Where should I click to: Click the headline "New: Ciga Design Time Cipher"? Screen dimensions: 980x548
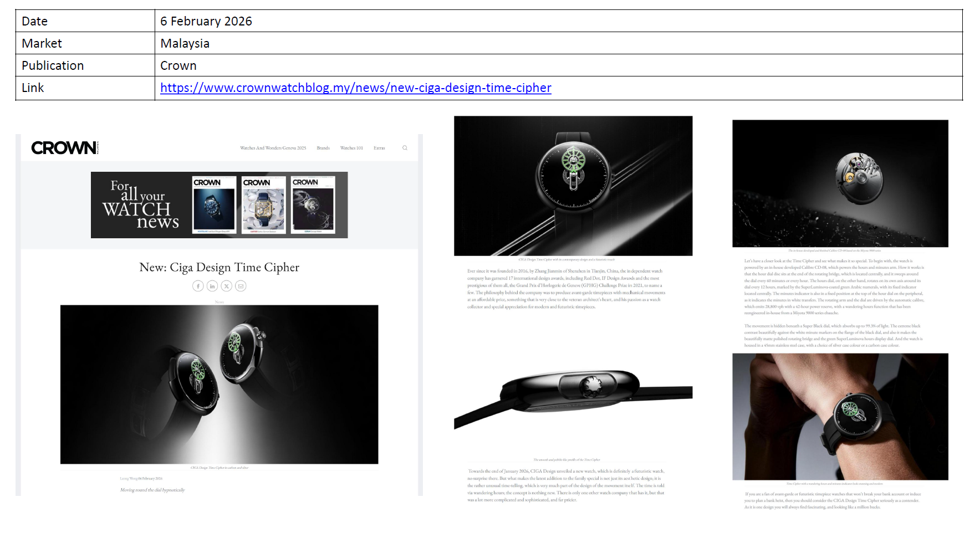click(x=220, y=268)
